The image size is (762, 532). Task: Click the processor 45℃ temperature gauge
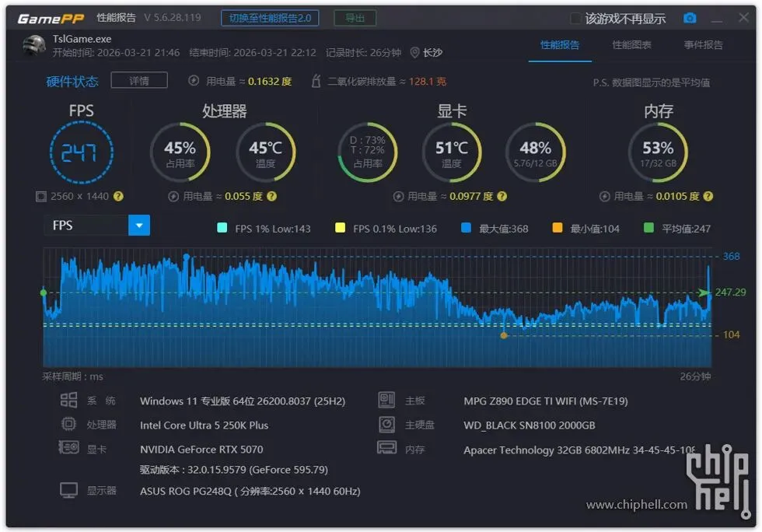tap(265, 152)
